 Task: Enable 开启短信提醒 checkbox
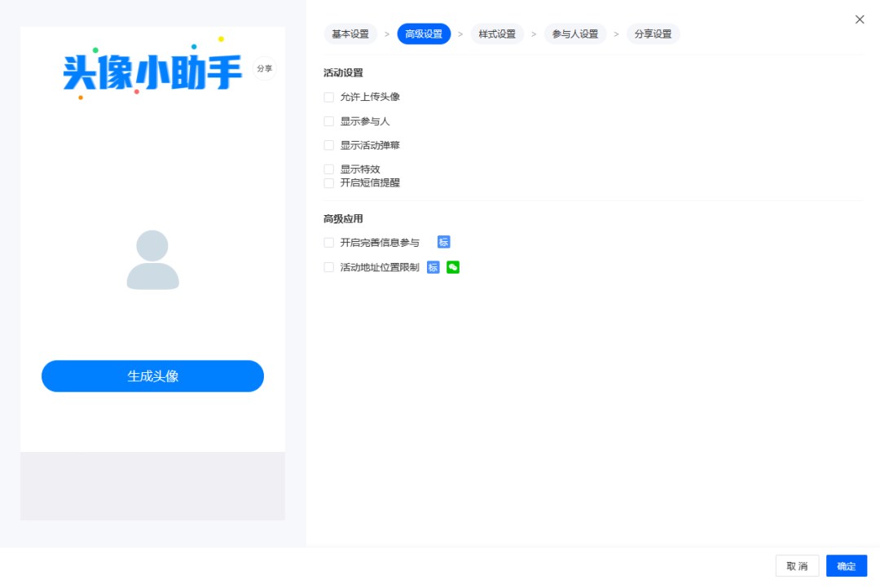click(x=329, y=183)
